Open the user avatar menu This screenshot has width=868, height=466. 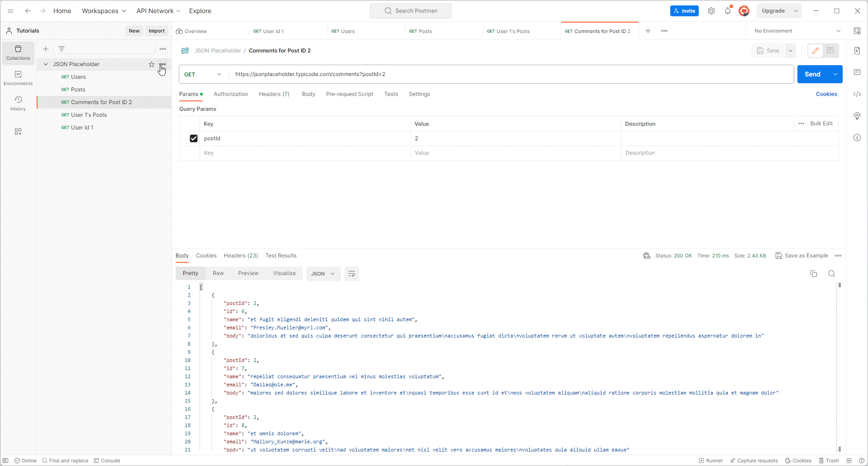(744, 11)
